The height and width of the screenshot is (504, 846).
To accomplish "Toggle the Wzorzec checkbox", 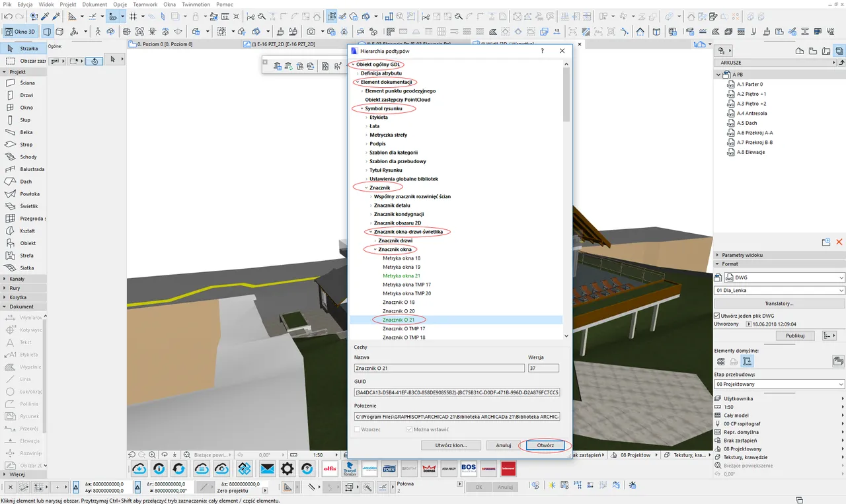I will [357, 429].
